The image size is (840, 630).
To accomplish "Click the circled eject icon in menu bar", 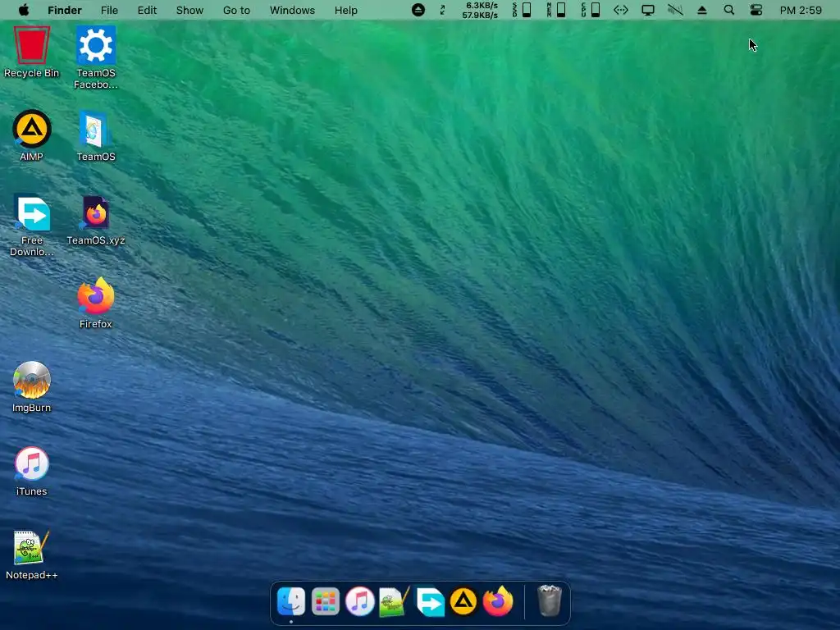I will point(418,10).
